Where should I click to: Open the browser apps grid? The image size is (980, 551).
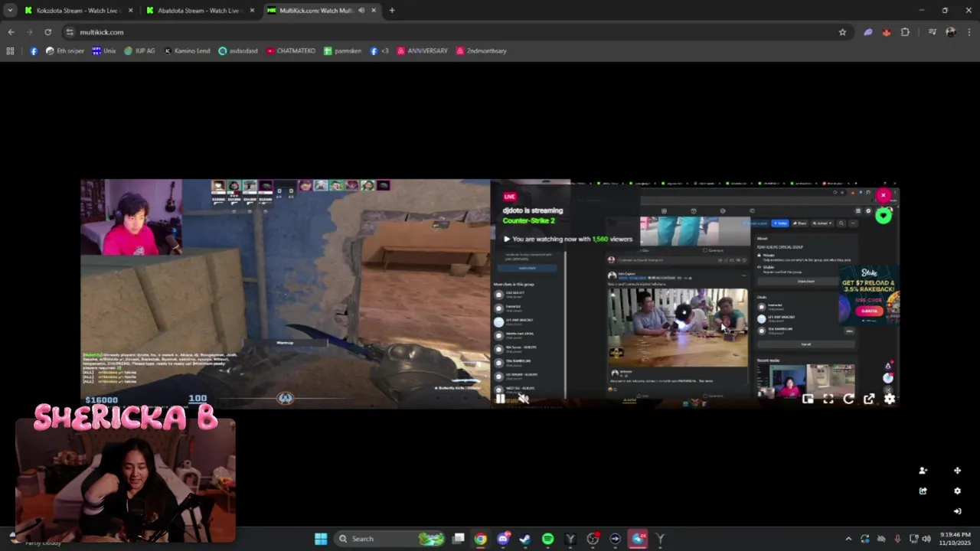10,51
